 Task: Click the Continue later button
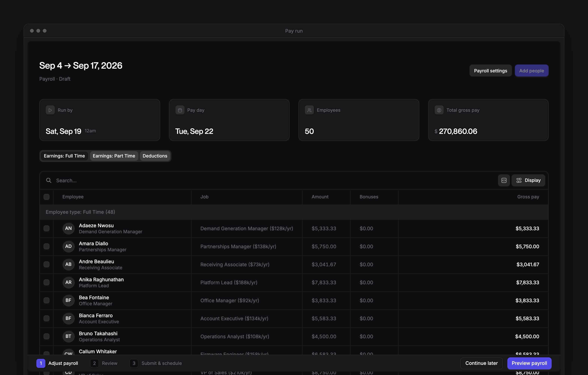click(x=481, y=363)
